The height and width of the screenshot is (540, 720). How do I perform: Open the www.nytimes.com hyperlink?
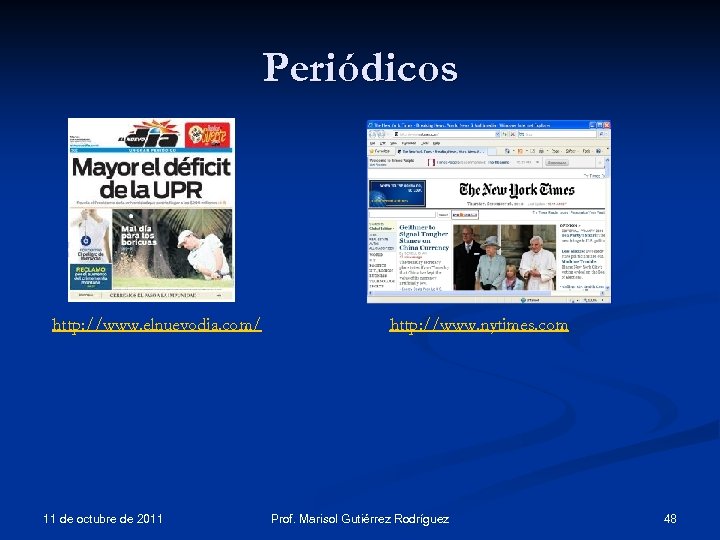coord(479,325)
